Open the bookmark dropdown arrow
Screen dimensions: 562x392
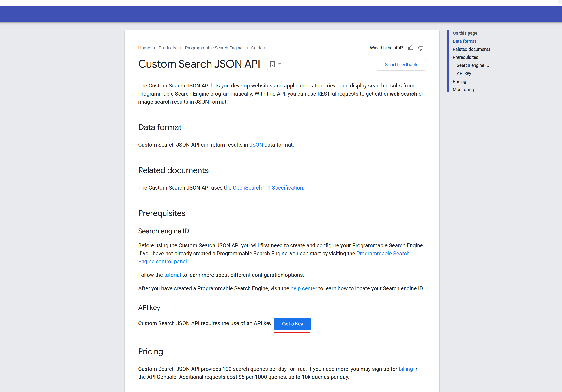(x=280, y=64)
